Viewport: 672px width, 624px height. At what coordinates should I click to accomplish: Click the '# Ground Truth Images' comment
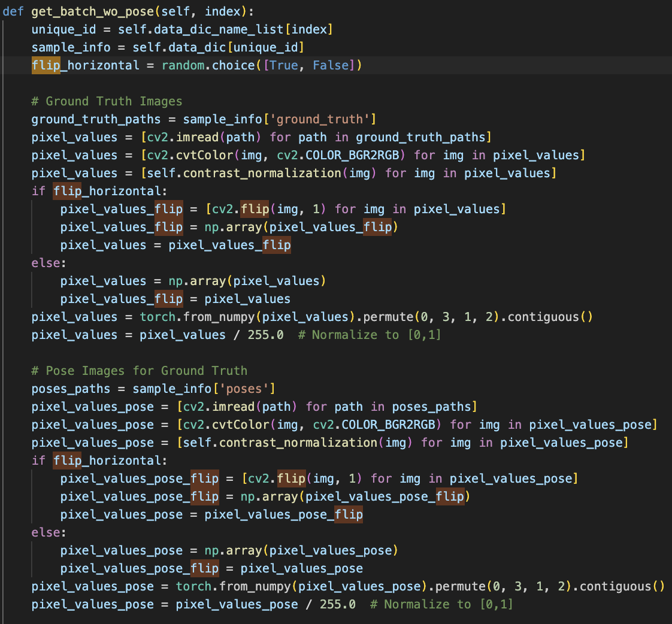tap(107, 101)
